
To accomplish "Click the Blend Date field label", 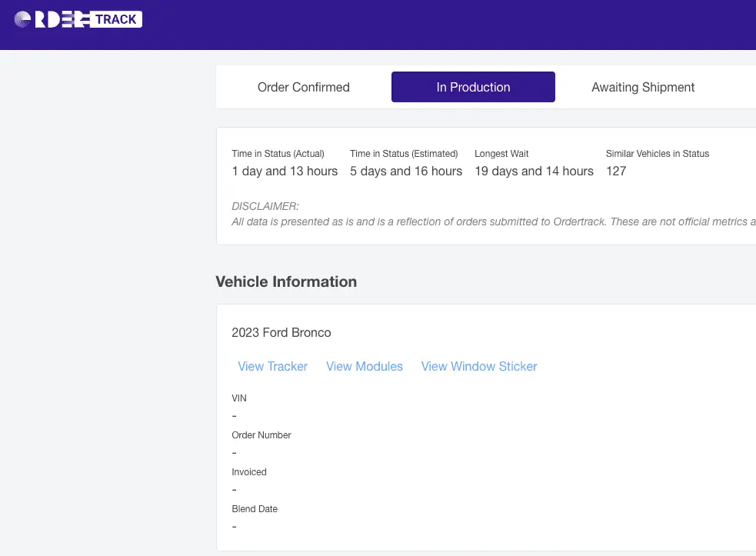I will pyautogui.click(x=254, y=509).
